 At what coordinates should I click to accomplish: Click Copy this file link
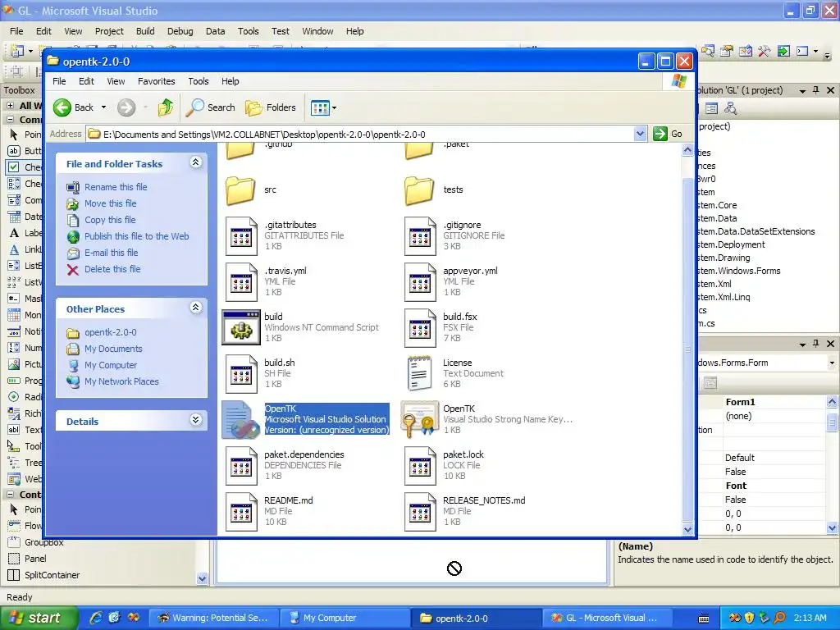110,220
